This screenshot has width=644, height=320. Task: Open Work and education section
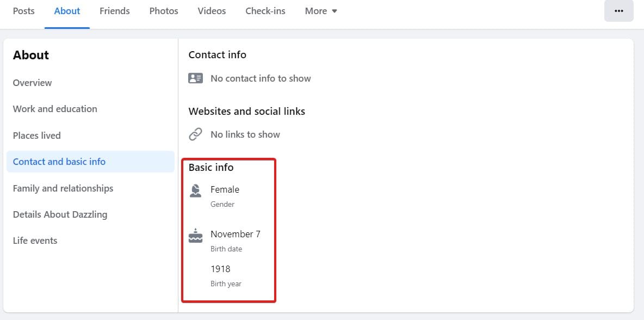55,109
